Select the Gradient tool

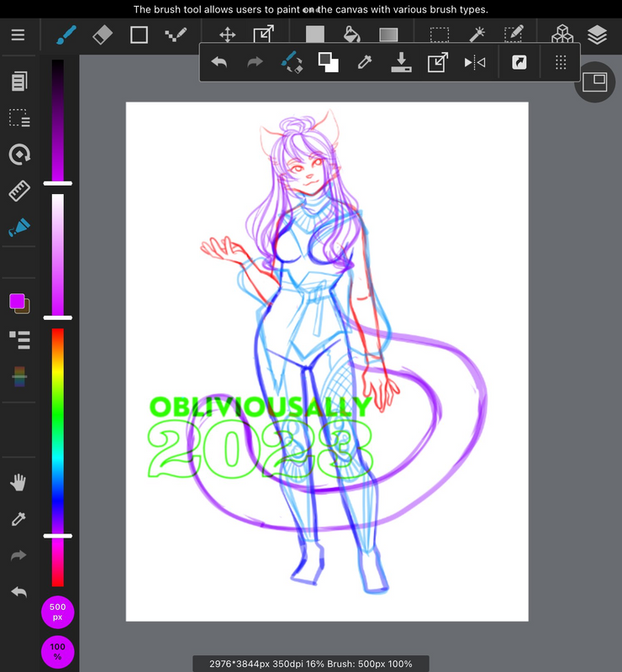(388, 34)
